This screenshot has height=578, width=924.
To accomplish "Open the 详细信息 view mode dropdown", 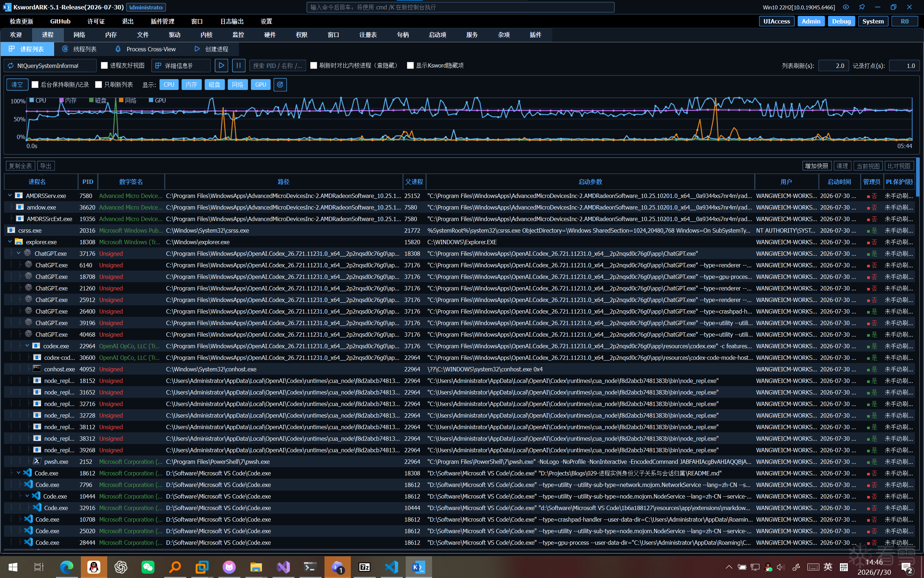I will 181,65.
